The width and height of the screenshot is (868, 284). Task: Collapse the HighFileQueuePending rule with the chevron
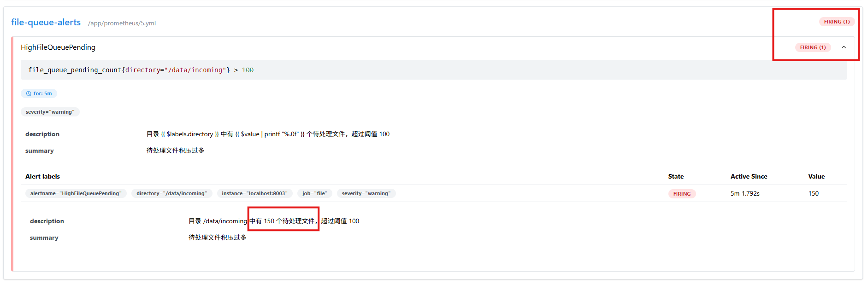[844, 47]
